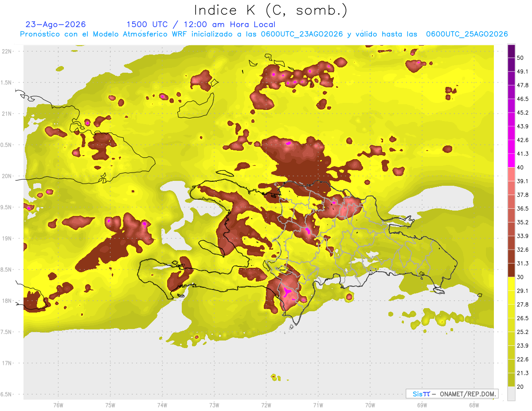Click longitude label "70W"
Screen dimensions: 532x411
point(370,405)
